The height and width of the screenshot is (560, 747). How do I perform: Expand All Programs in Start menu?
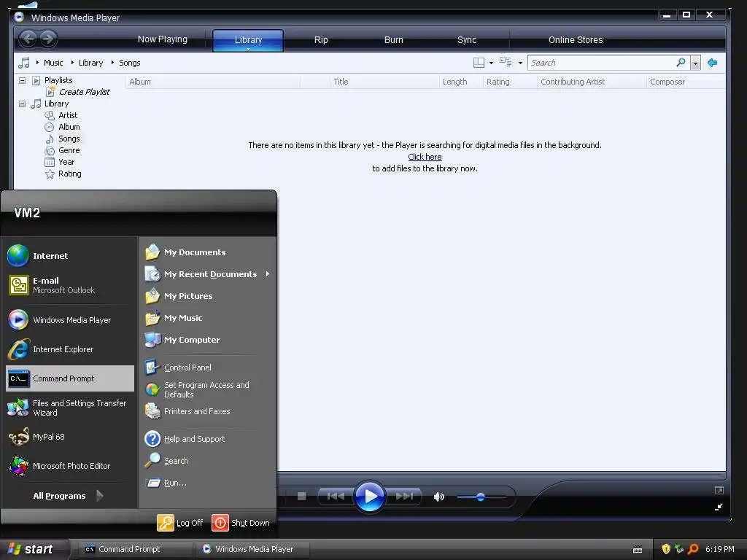tap(70, 496)
